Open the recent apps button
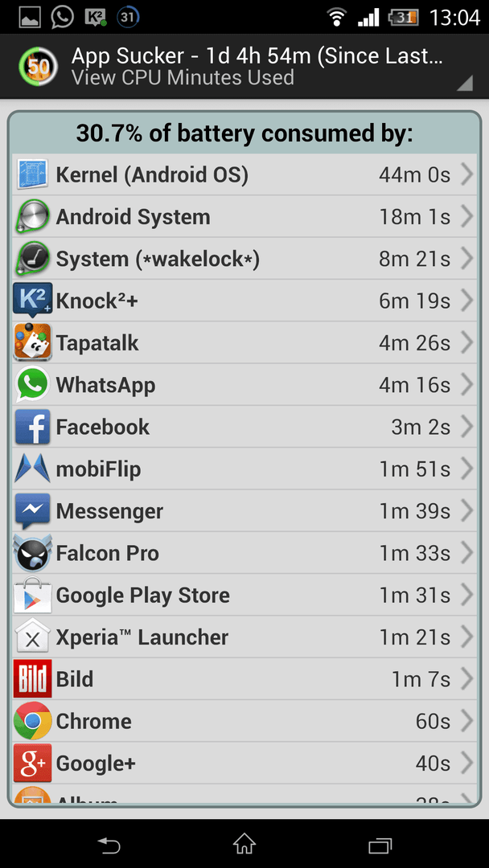The image size is (489, 868). [x=380, y=845]
